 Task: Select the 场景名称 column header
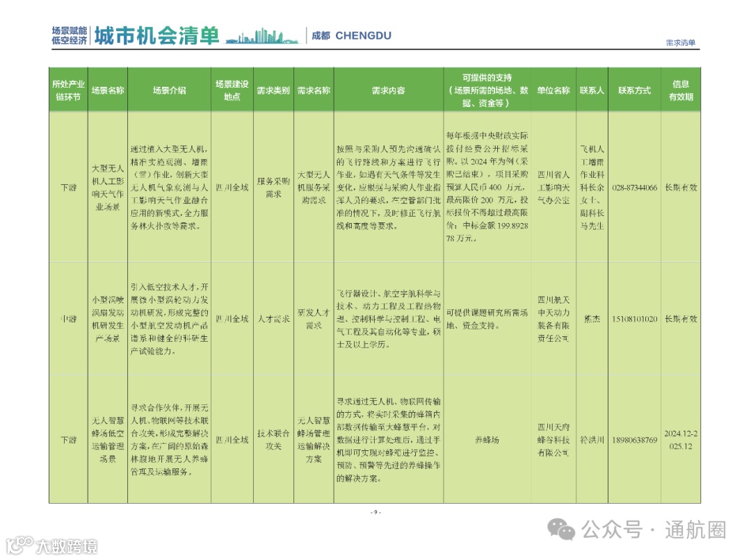108,90
